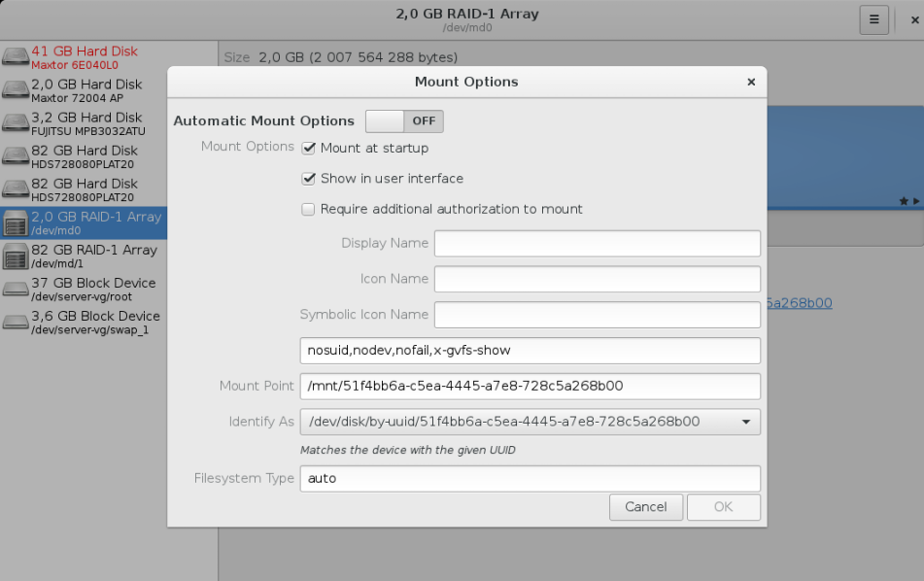Close the Mount Options dialog with the X
Image resolution: width=924 pixels, height=581 pixels.
[x=751, y=82]
